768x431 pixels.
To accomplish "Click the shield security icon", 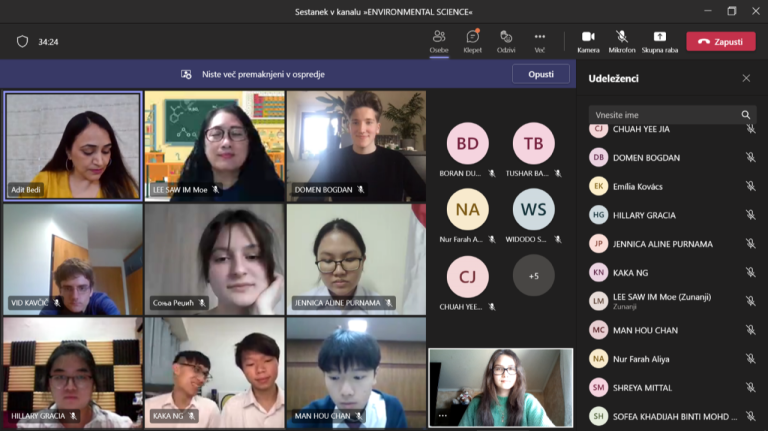I will tap(22, 42).
